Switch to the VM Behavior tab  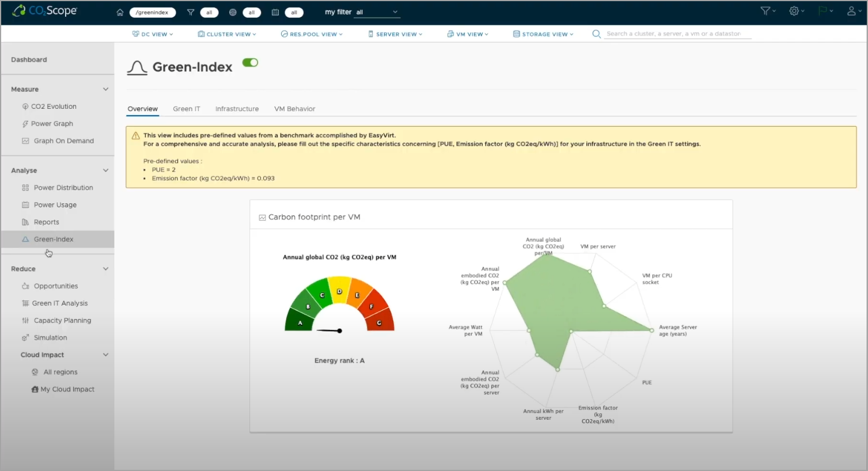pyautogui.click(x=294, y=109)
